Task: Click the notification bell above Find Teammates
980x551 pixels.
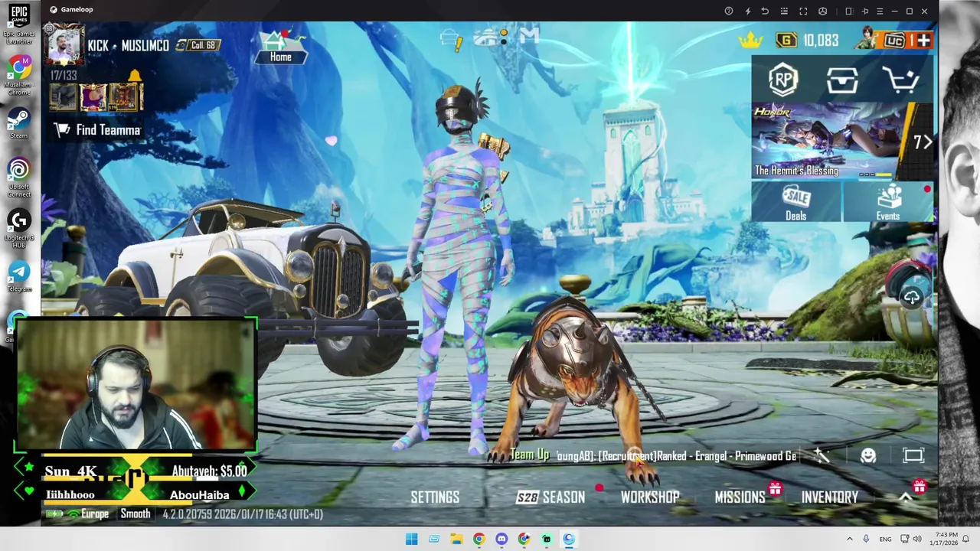Action: [x=135, y=75]
